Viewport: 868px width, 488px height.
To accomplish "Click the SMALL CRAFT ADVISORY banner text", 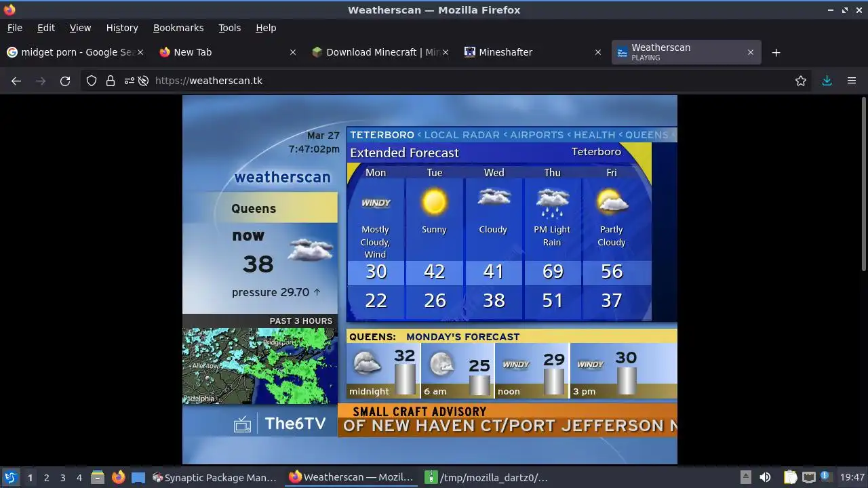I will pos(420,411).
